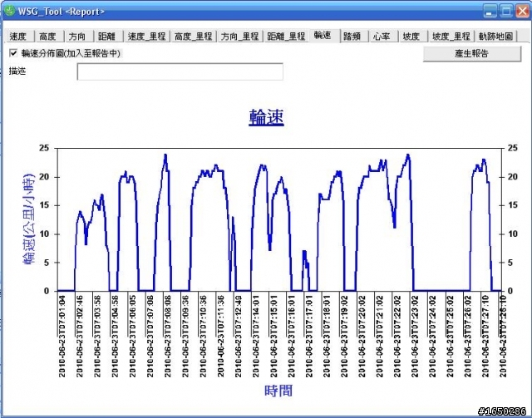
Task: Click the WSG_Tool title bar icon
Action: coord(9,11)
